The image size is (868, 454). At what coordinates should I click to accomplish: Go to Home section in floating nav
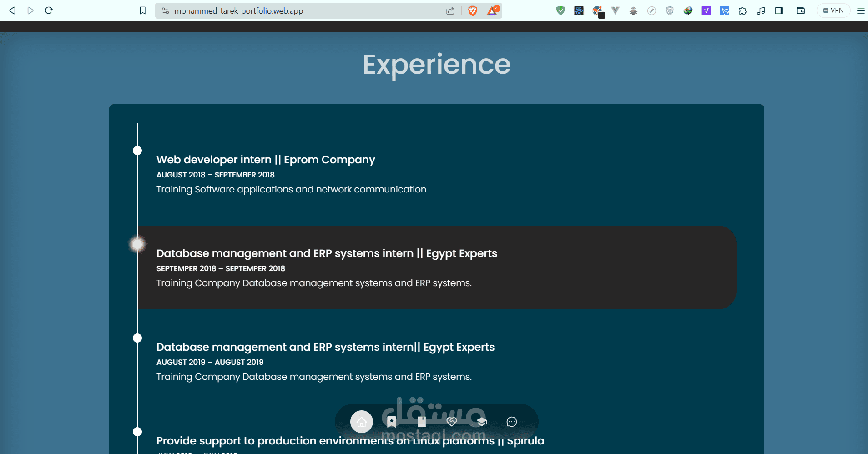[362, 422]
